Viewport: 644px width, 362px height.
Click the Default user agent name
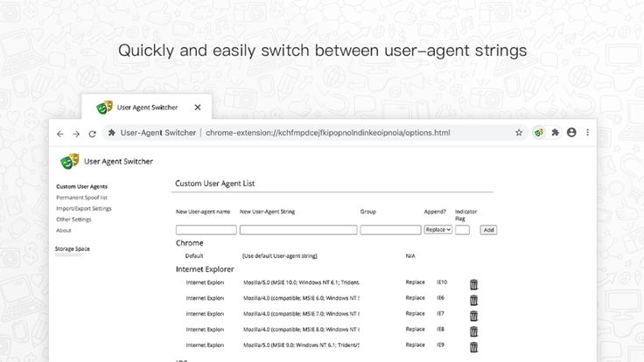point(194,255)
